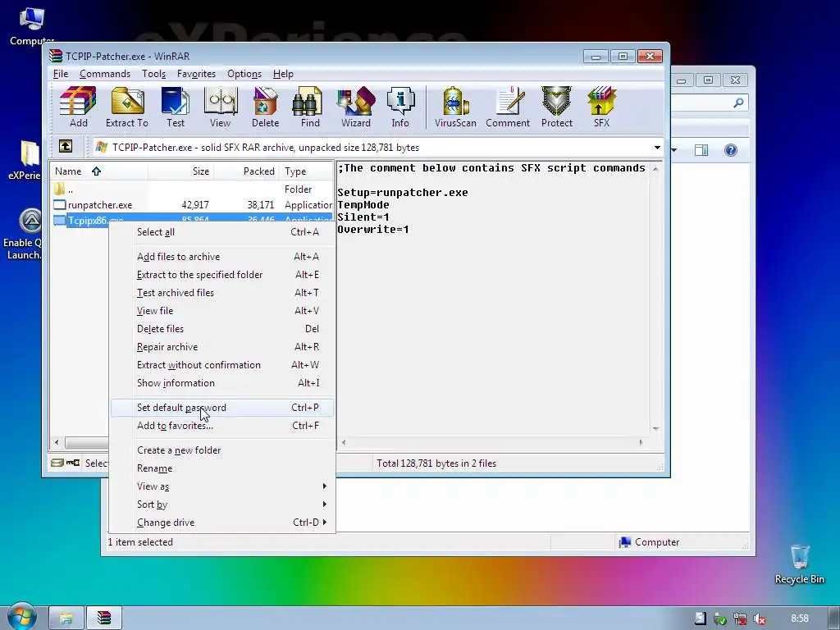Open the Computer desktop icon
The width and height of the screenshot is (840, 630).
click(32, 25)
